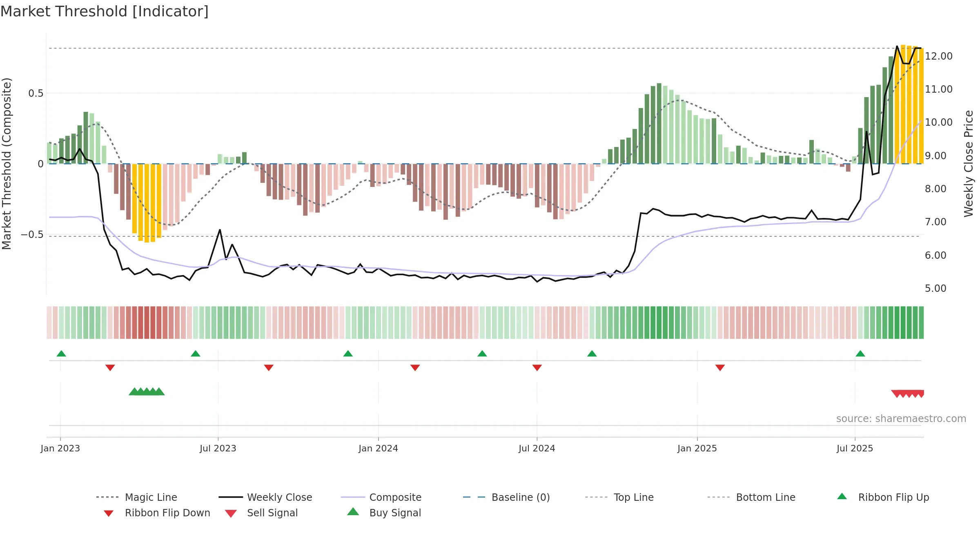Click the 5.00 price axis label
This screenshot has height=551, width=980.
(935, 289)
